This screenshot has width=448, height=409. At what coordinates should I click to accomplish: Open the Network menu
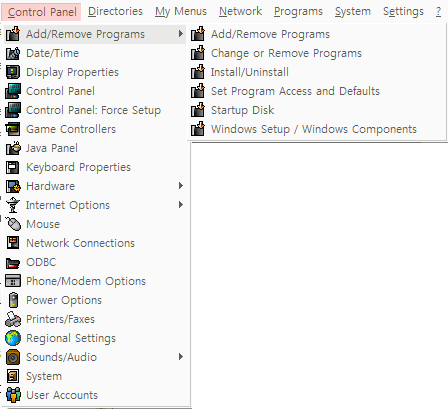(240, 12)
